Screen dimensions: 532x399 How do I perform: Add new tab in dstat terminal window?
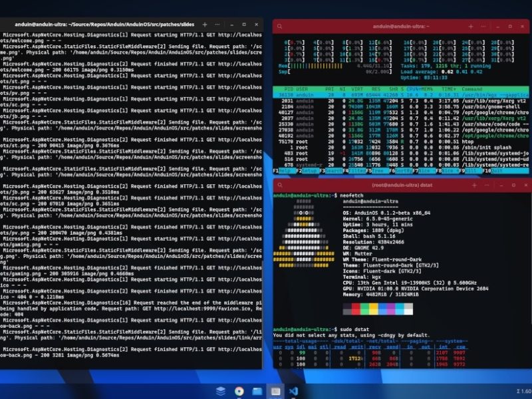point(474,186)
